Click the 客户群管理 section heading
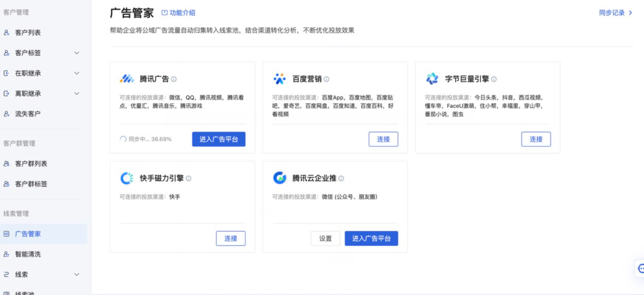Viewport: 644px width, 295px height. tap(19, 143)
